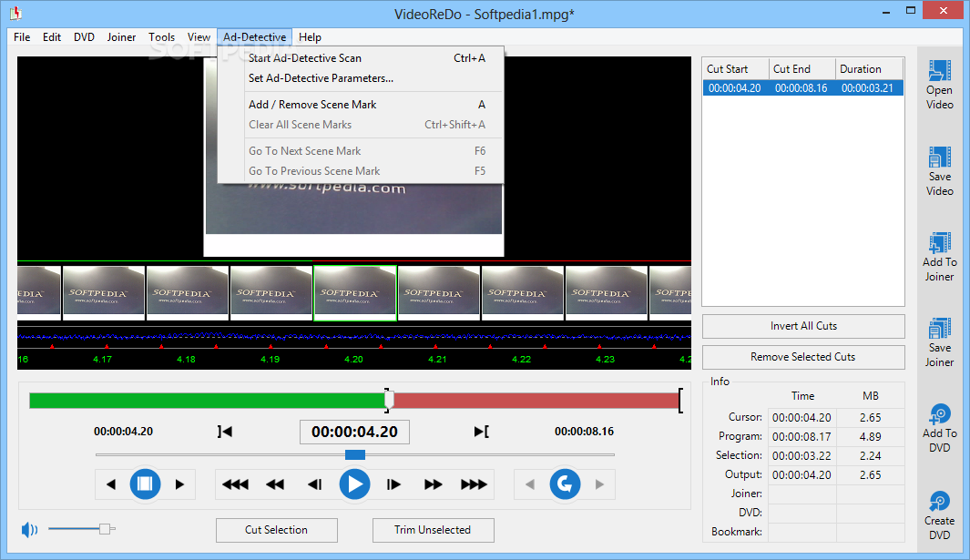This screenshot has height=560, width=970.
Task: Jump to selection start marker button
Action: 225,432
